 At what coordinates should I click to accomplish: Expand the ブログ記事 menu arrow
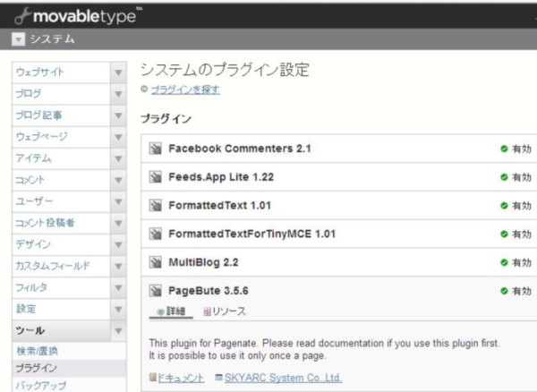point(118,115)
